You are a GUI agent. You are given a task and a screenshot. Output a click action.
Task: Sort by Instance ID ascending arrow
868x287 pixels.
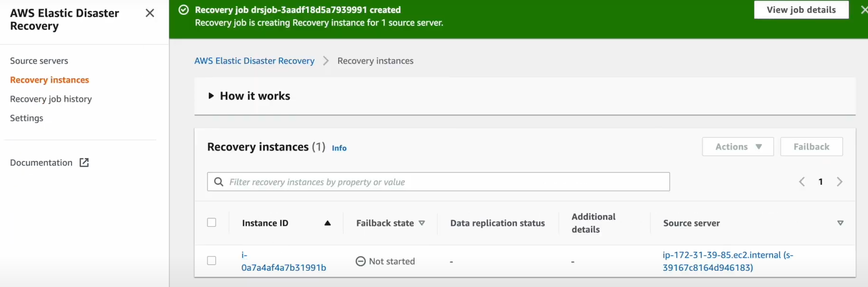[x=328, y=223]
